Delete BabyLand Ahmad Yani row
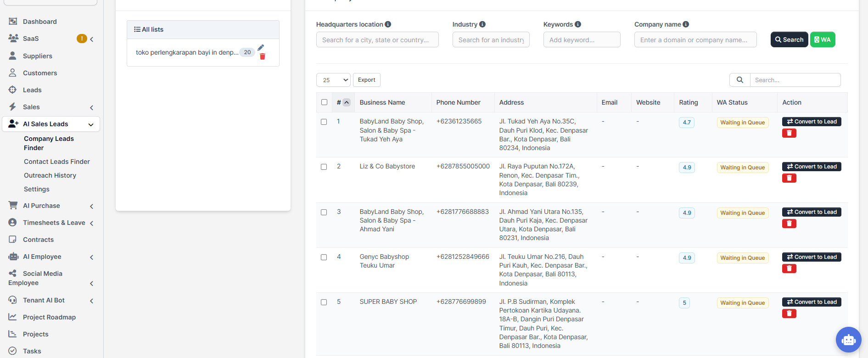 tap(789, 224)
